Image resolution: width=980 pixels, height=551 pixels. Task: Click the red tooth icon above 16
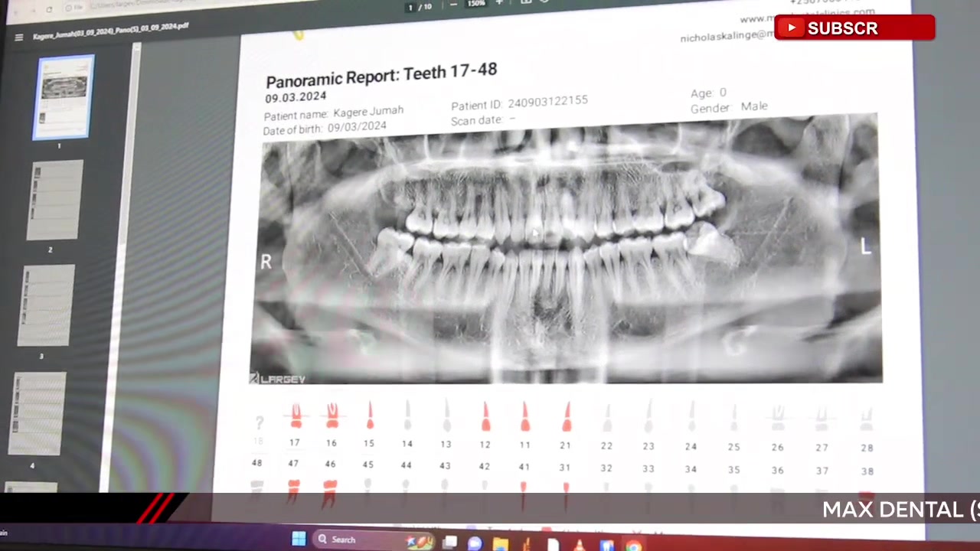(332, 416)
